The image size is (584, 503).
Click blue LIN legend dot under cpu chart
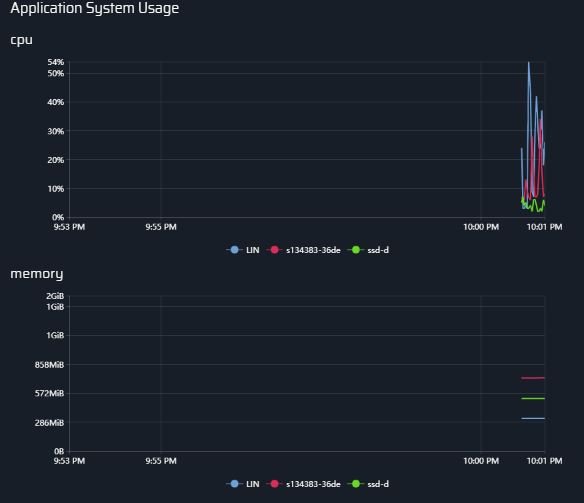tap(234, 250)
